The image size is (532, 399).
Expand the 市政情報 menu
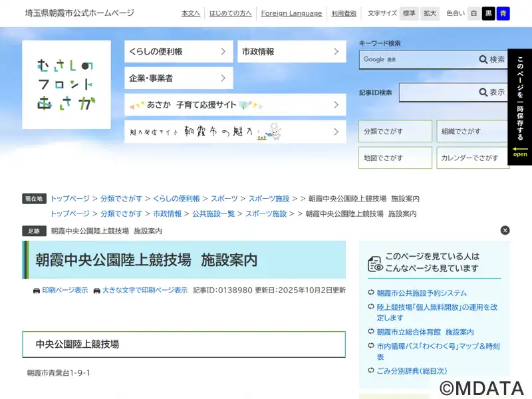tap(291, 51)
